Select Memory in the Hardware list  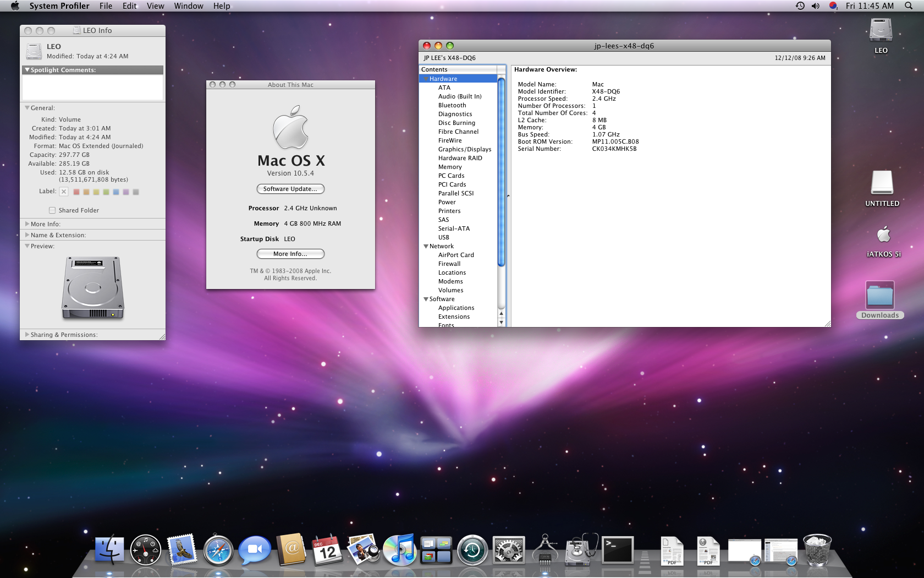click(450, 167)
